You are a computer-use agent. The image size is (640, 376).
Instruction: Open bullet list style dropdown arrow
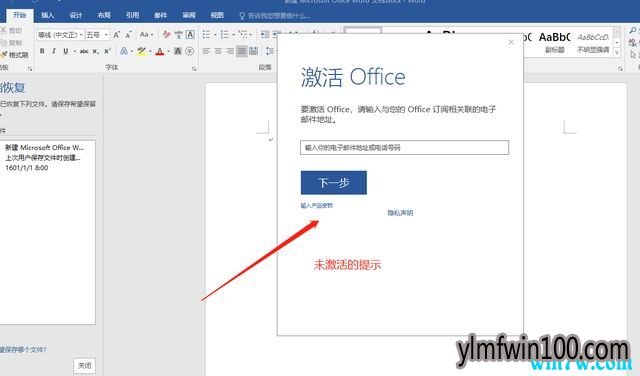pos(215,35)
